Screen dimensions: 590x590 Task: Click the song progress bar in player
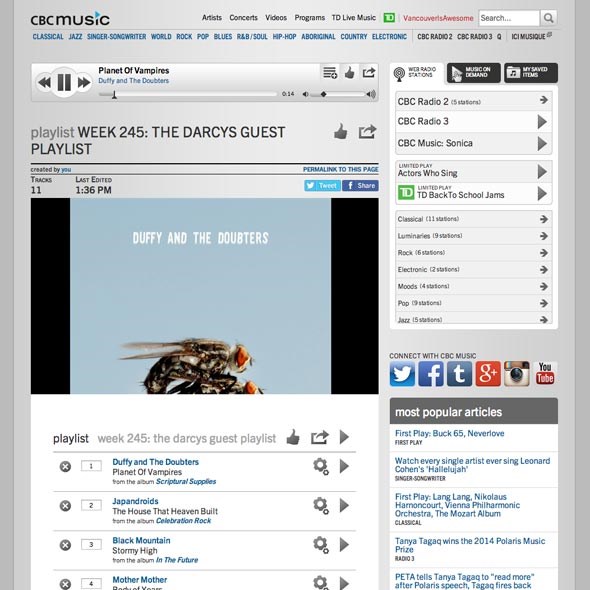pyautogui.click(x=187, y=94)
